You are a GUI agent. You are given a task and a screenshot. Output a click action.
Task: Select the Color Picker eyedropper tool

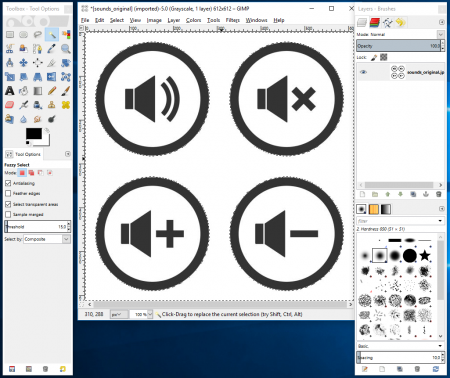pyautogui.click(x=52, y=49)
